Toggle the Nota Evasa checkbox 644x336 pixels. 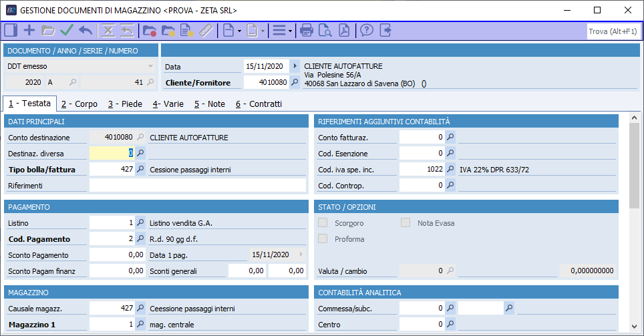[406, 223]
